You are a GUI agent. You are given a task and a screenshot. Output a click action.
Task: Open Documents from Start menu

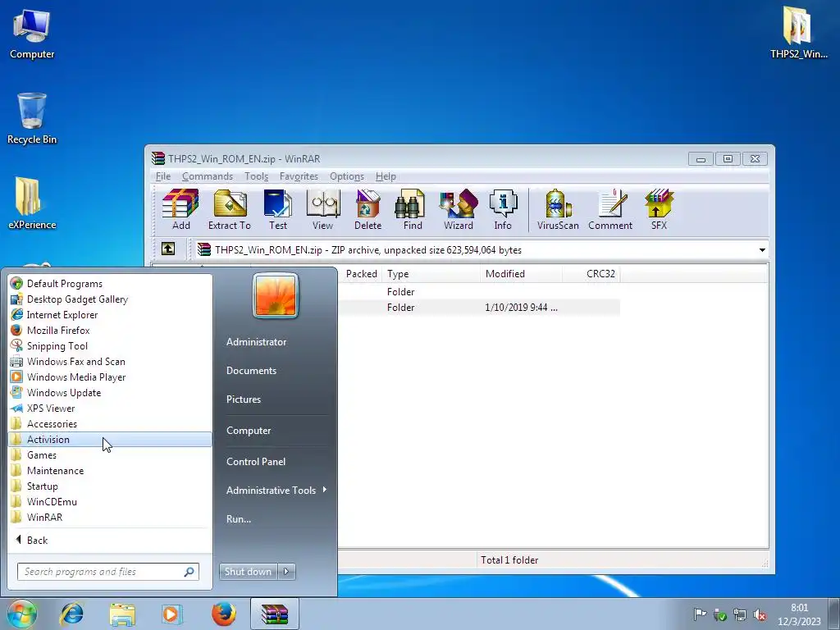click(x=276, y=370)
